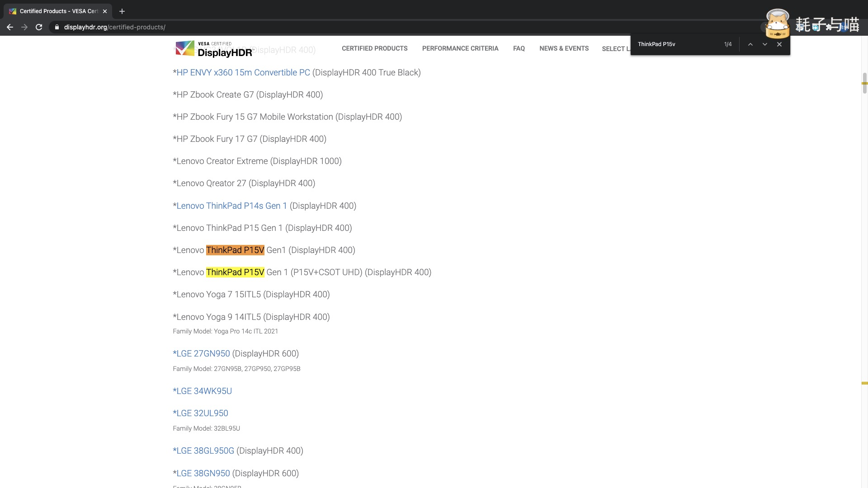Open a new browser tab
The image size is (868, 488).
tap(122, 11)
